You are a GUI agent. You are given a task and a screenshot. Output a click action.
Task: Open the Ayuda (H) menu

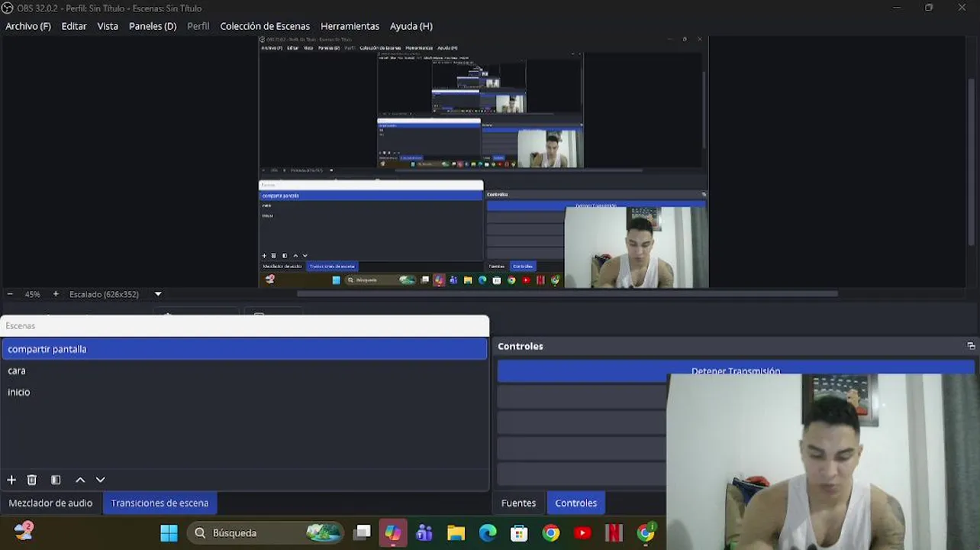point(411,26)
